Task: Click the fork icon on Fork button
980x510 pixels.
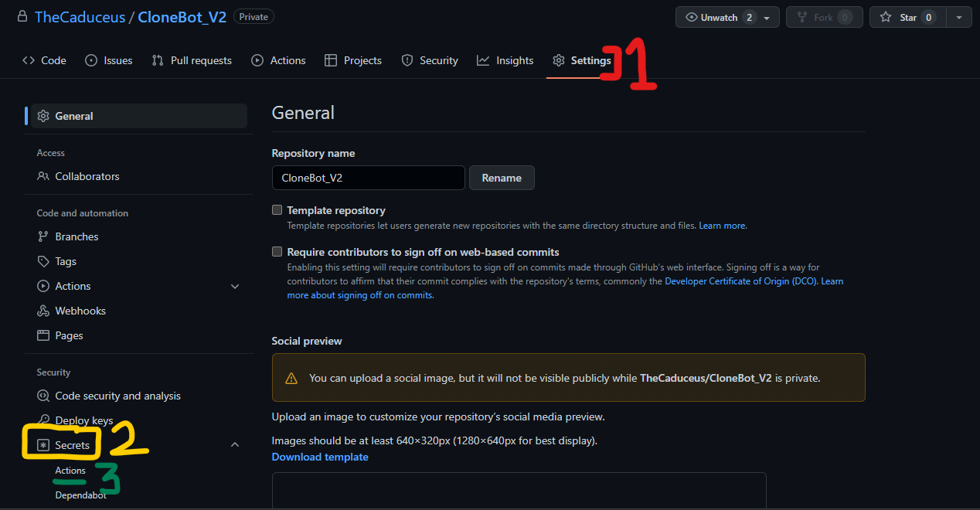Action: coord(802,18)
